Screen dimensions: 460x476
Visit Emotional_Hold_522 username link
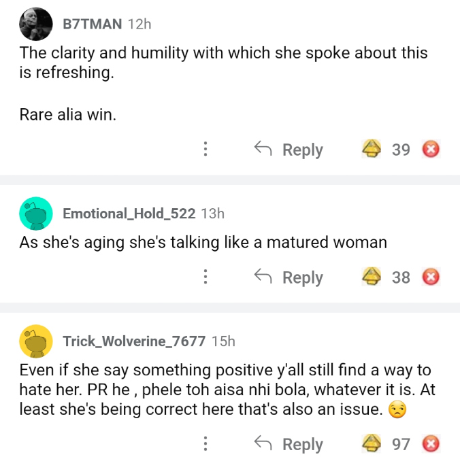coord(129,214)
